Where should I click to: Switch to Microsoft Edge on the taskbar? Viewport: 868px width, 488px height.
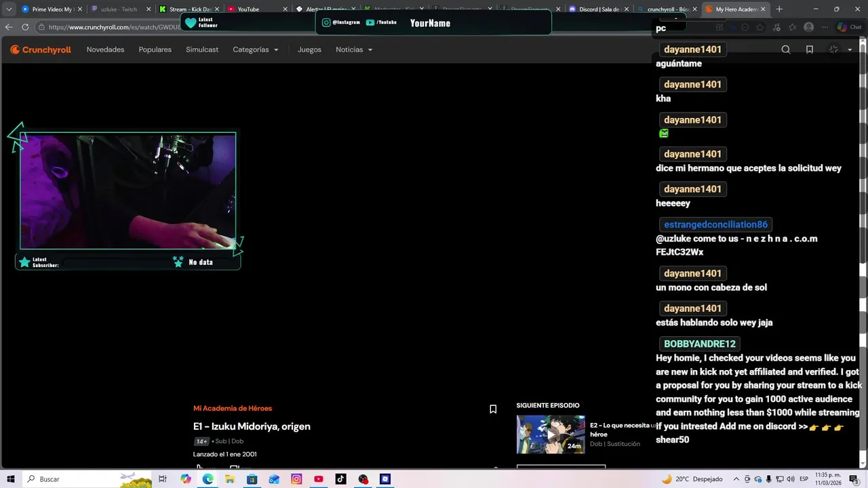pos(208,479)
